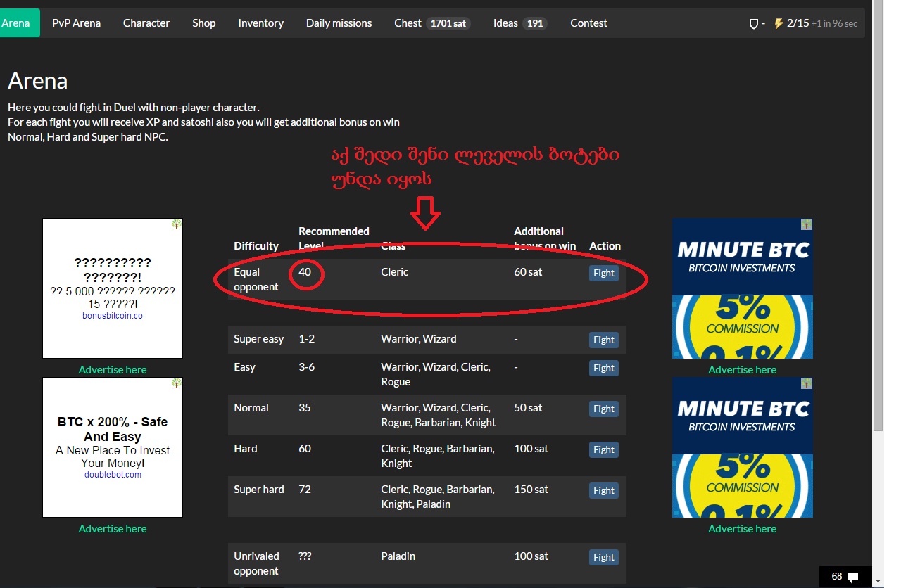The height and width of the screenshot is (588, 901).
Task: Fight the Equal opponent
Action: pyautogui.click(x=604, y=273)
